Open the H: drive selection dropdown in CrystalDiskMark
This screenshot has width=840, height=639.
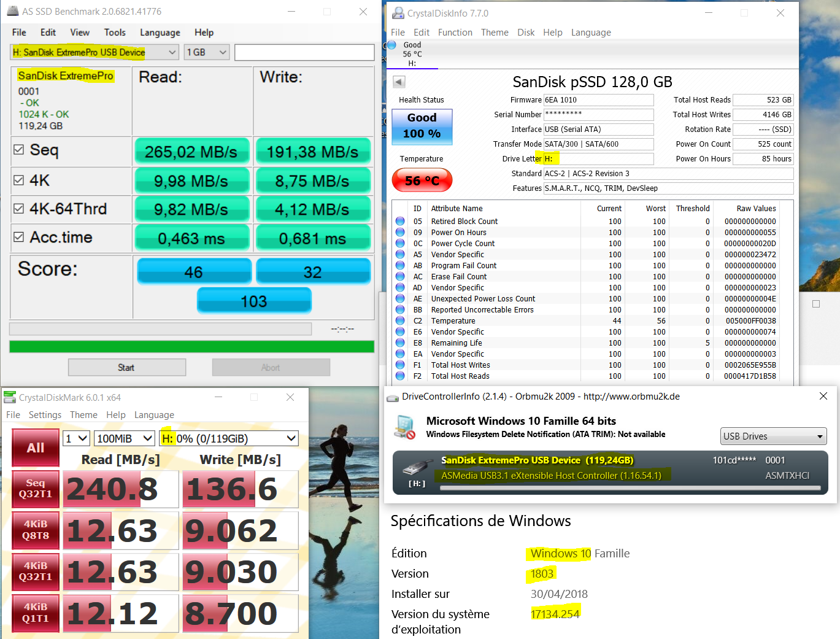(x=229, y=438)
